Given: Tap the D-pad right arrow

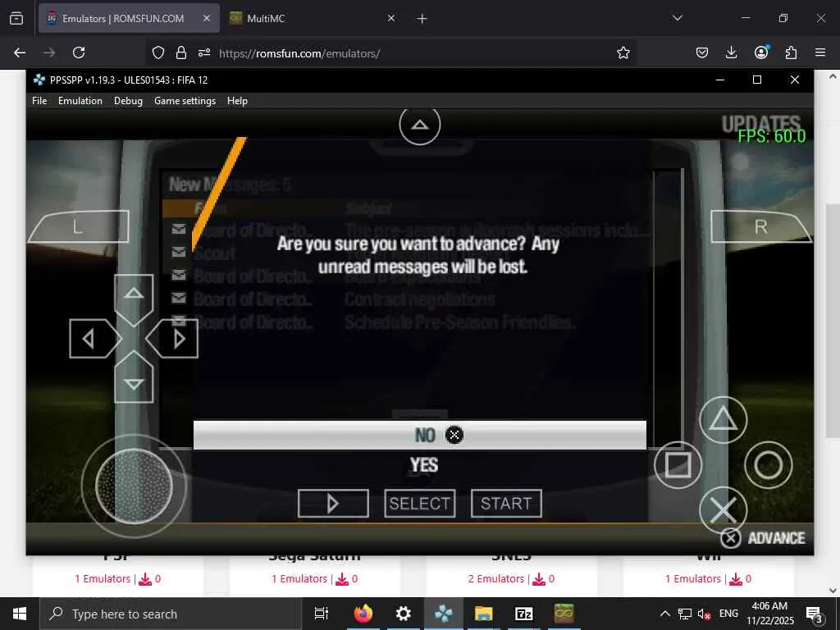Looking at the screenshot, I should coord(172,339).
